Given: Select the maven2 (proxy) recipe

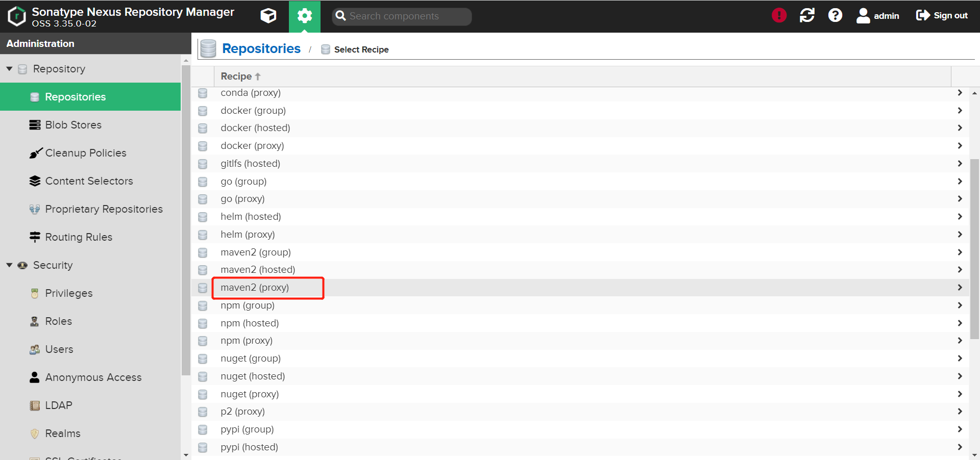Looking at the screenshot, I should click(581, 288).
